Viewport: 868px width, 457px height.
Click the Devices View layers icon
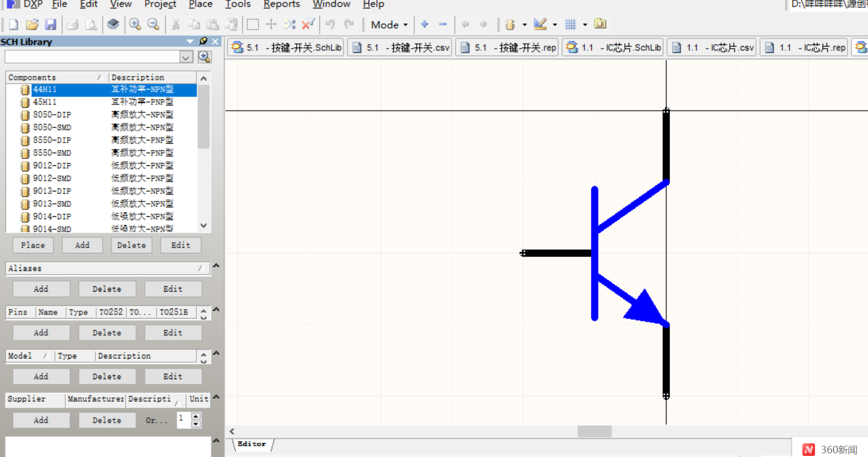coord(113,24)
